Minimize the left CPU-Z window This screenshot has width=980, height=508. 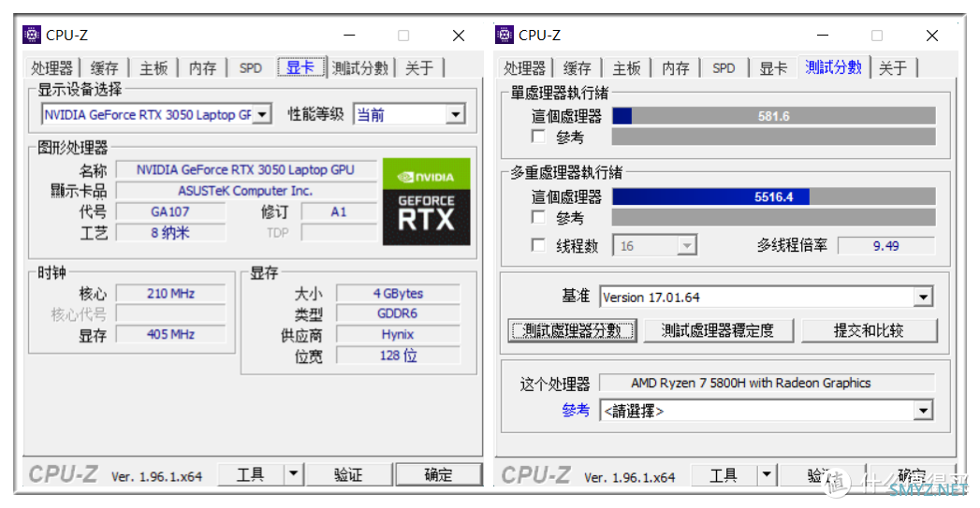click(349, 36)
